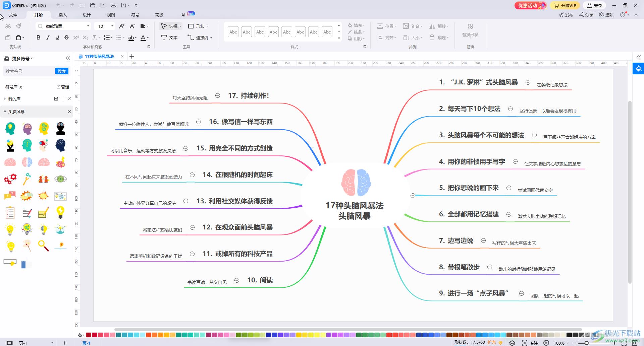Click the page layout icon at bottom left

point(9,343)
